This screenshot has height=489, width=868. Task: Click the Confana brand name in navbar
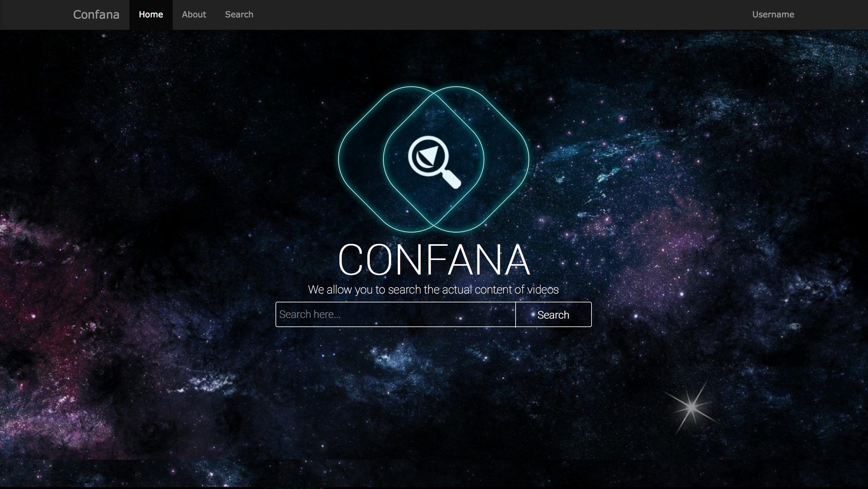click(96, 15)
